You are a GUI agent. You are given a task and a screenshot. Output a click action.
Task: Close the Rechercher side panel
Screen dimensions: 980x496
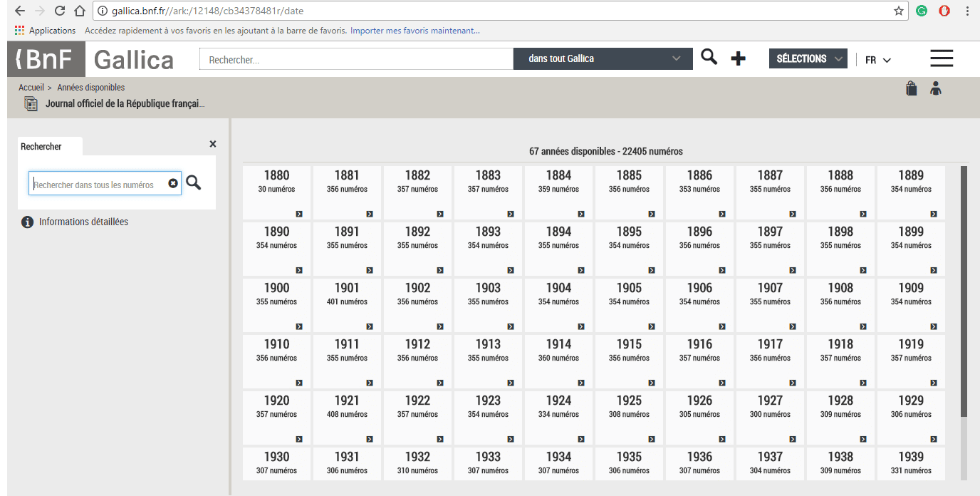coord(213,144)
